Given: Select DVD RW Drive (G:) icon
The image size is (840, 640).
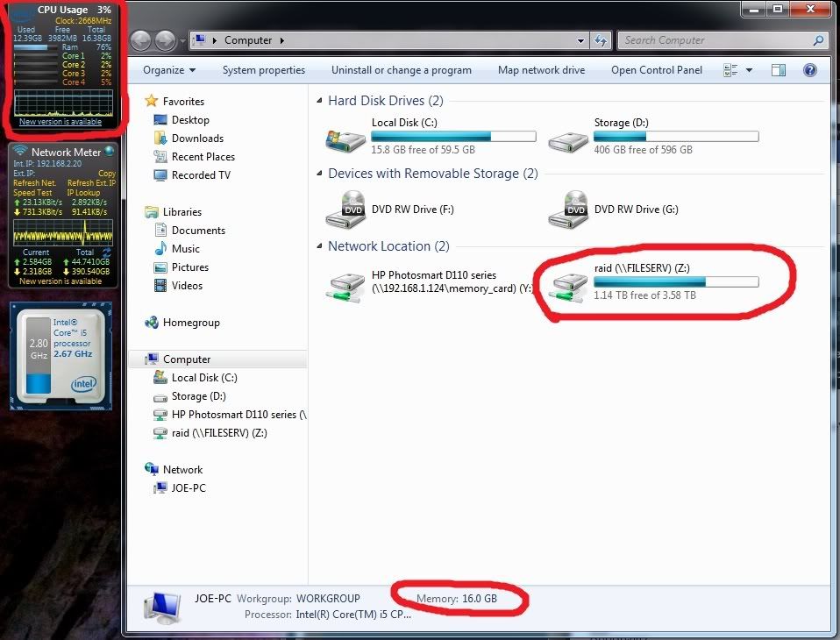Looking at the screenshot, I should [x=568, y=210].
